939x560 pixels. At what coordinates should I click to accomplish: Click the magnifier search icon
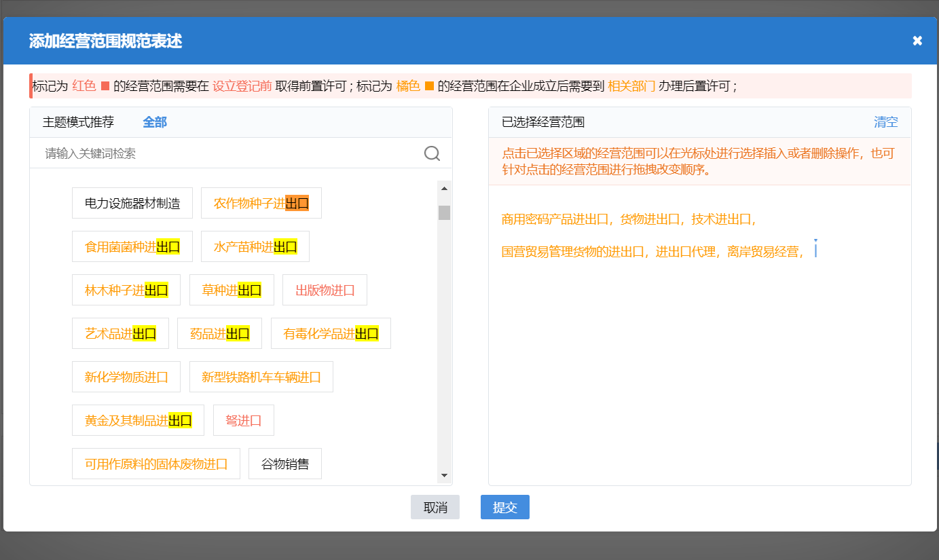pos(432,154)
